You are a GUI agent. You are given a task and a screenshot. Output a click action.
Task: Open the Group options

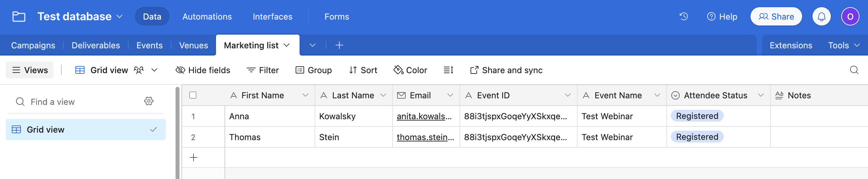[313, 70]
